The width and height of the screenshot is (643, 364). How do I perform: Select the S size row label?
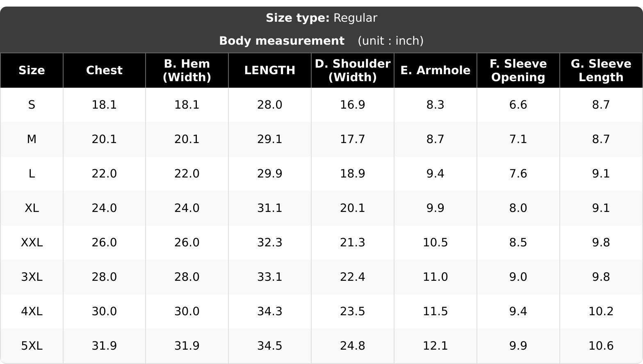click(32, 105)
